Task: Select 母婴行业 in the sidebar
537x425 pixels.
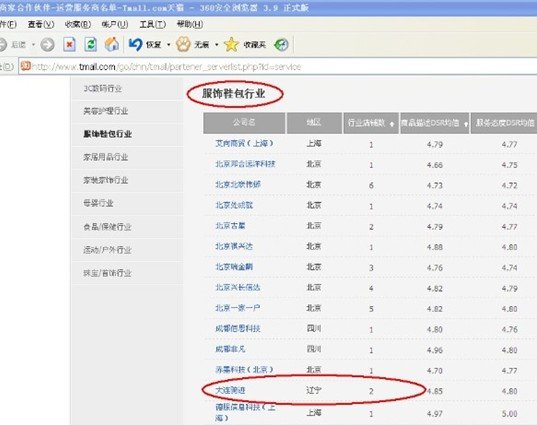Action: [98, 203]
